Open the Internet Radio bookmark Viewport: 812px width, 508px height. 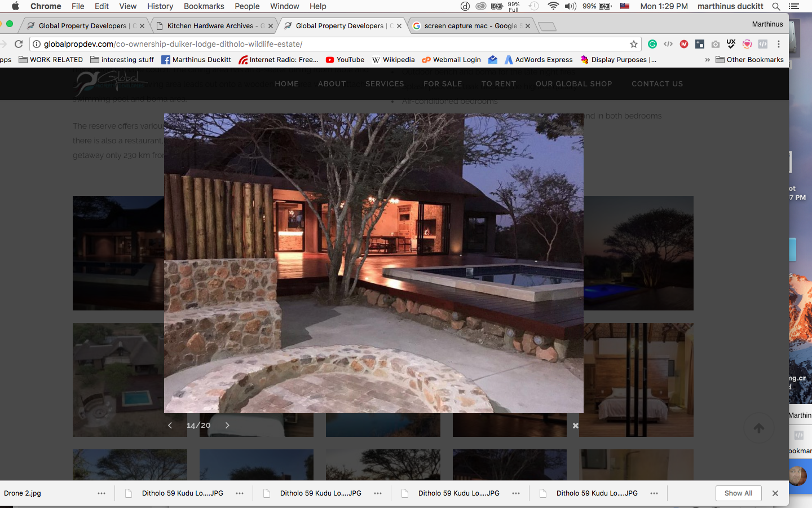[x=279, y=60]
